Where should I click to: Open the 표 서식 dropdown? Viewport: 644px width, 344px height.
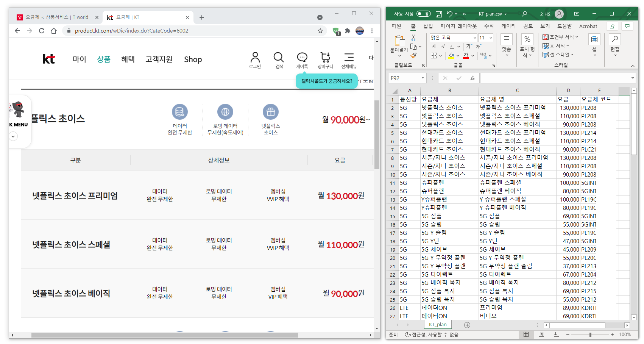[x=555, y=46]
